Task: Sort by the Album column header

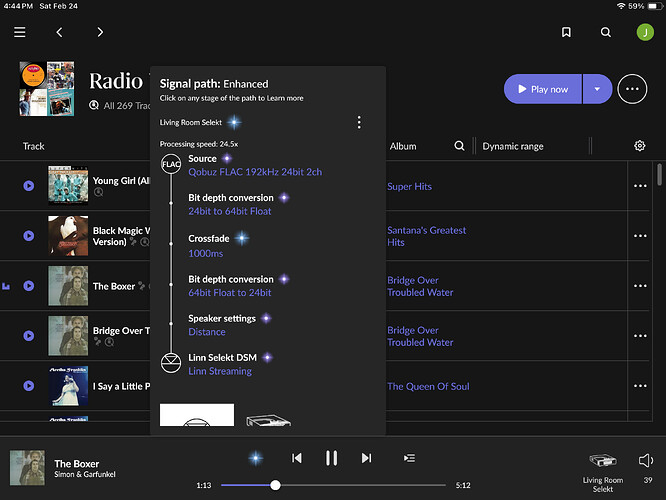Action: click(x=403, y=146)
